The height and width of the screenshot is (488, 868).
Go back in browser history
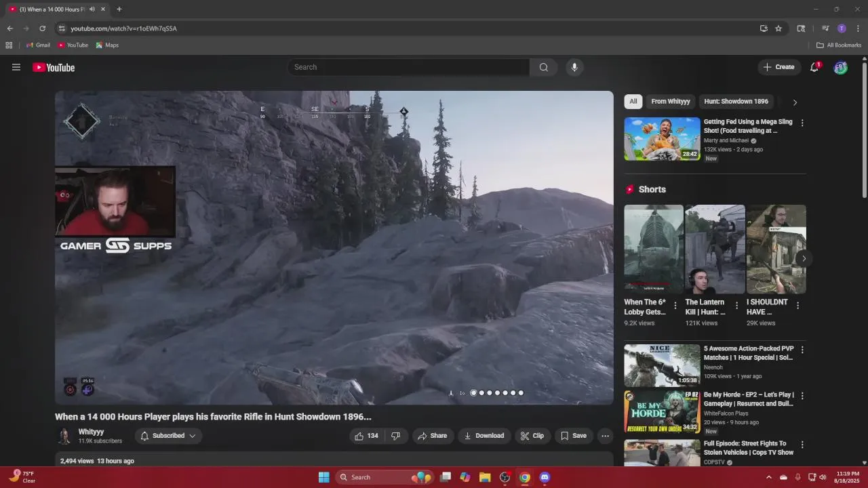[10, 28]
